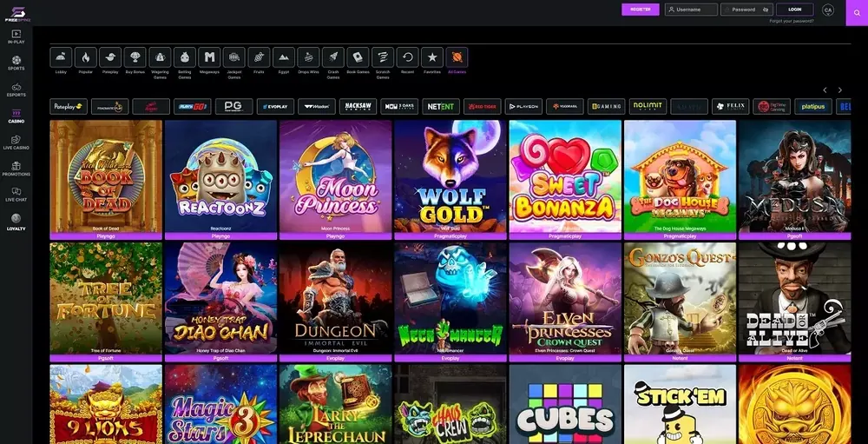The height and width of the screenshot is (444, 868).
Task: Filter by Hacksaw Gaming provider logo
Action: pyautogui.click(x=358, y=106)
